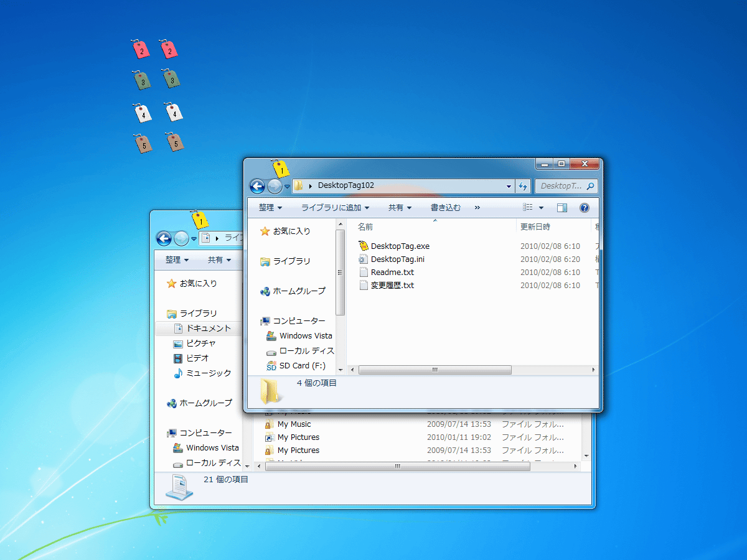Select ドキュメント in the Documents window navigation
This screenshot has height=560, width=747.
pyautogui.click(x=202, y=328)
